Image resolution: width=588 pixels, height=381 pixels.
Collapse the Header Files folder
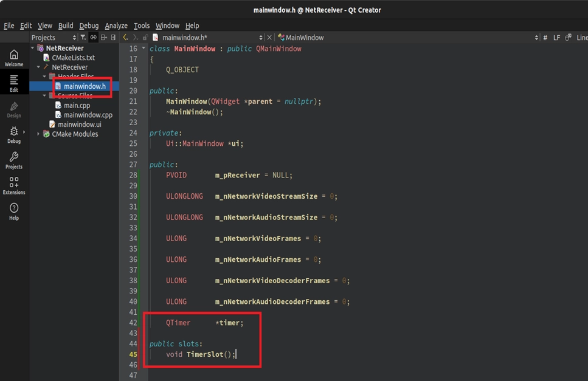coord(44,77)
